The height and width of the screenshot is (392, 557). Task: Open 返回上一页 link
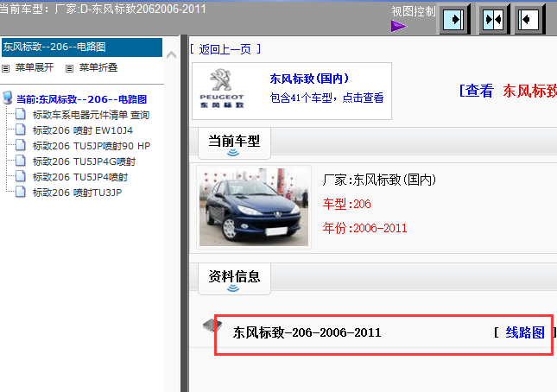(x=225, y=49)
